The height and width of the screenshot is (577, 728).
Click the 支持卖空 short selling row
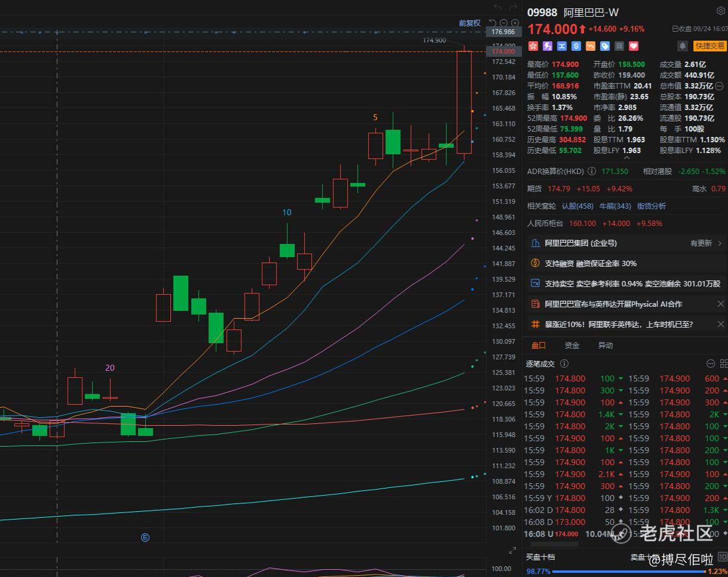[x=625, y=283]
